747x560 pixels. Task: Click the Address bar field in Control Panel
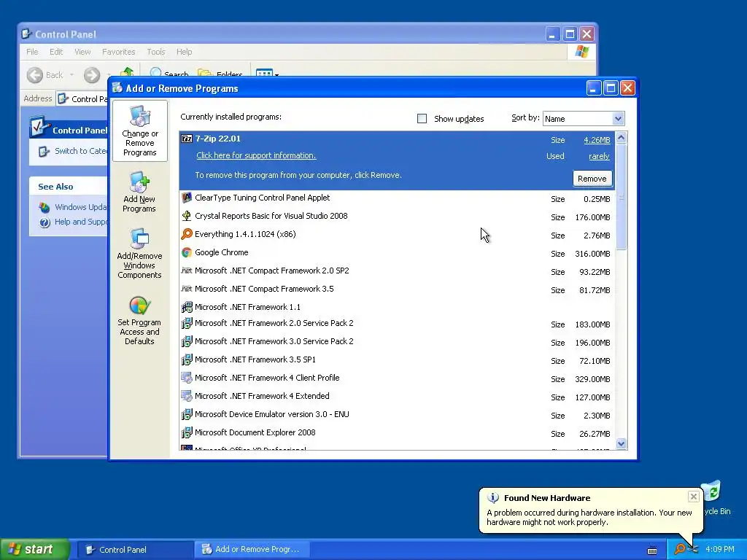[82, 99]
